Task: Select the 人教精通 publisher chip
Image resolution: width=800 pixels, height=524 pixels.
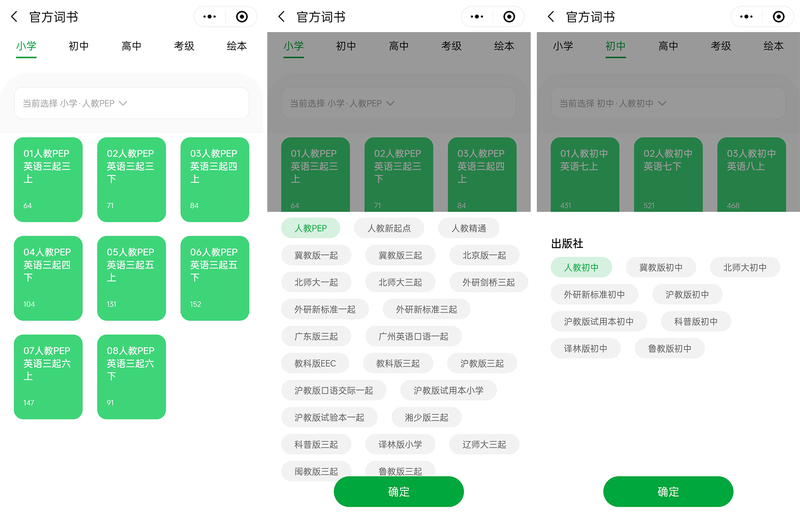Action: [x=468, y=228]
